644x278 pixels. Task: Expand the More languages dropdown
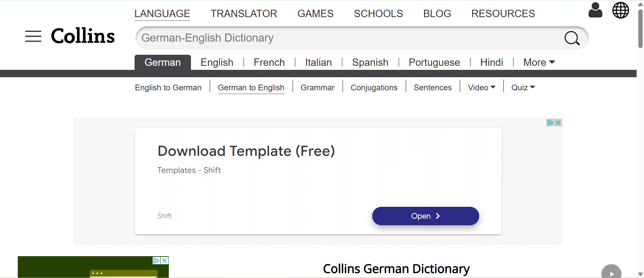click(539, 62)
